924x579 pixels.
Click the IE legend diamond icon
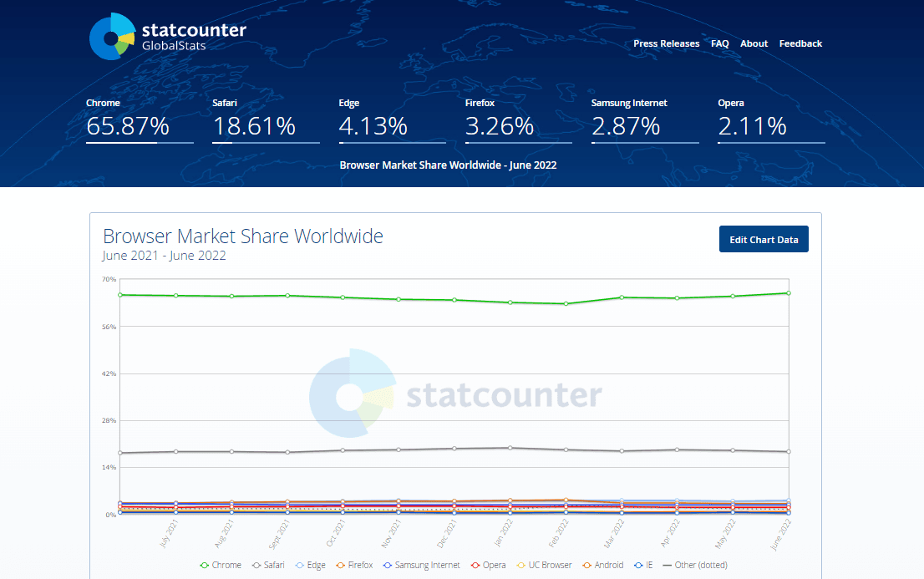[637, 565]
